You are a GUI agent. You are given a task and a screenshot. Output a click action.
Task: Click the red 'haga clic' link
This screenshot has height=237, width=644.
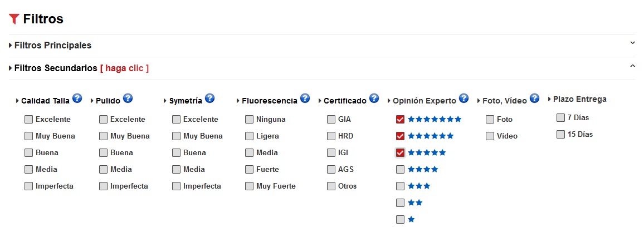pyautogui.click(x=124, y=68)
